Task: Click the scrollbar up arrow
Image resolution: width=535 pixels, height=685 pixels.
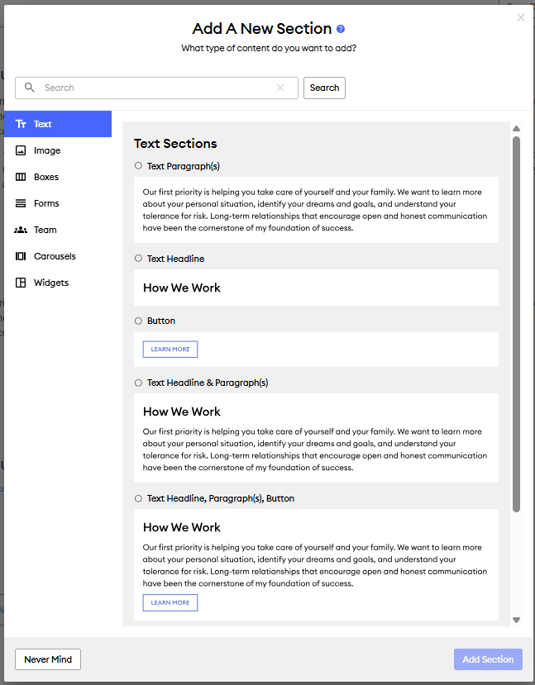Action: pyautogui.click(x=516, y=128)
